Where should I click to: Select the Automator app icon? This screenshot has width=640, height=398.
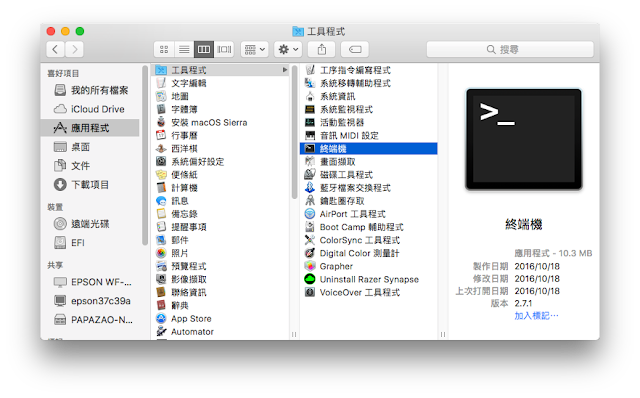coord(161,331)
